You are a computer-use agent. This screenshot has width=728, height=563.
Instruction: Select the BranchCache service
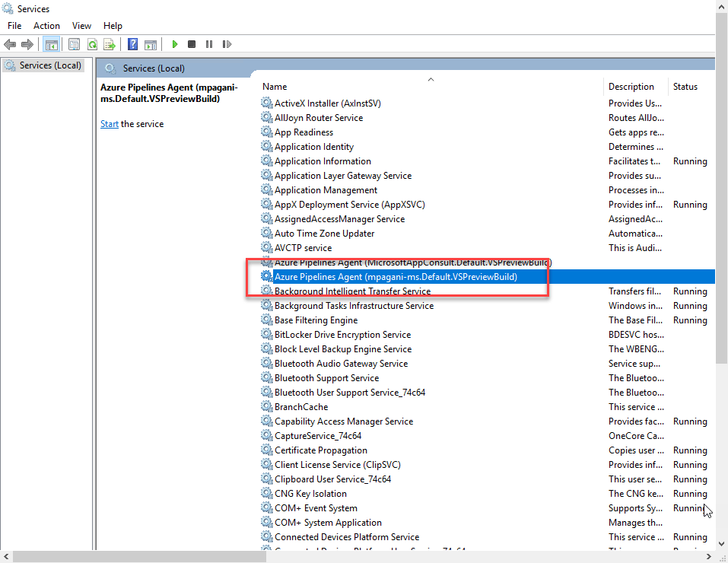[x=300, y=407]
